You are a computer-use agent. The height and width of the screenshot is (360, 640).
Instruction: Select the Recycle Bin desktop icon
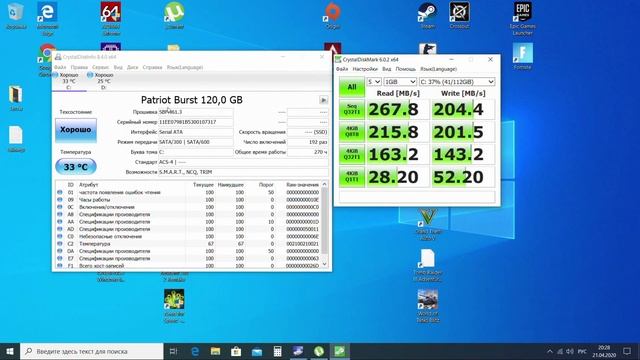click(x=16, y=16)
